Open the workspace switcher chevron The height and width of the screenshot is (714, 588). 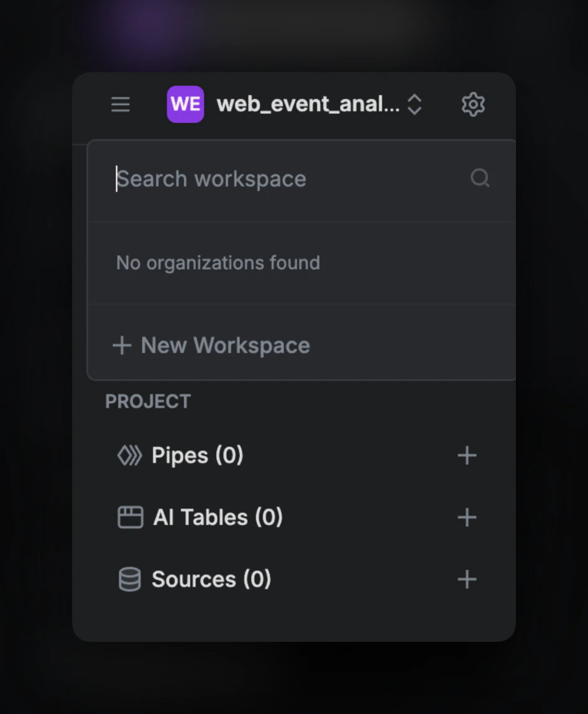pos(414,104)
